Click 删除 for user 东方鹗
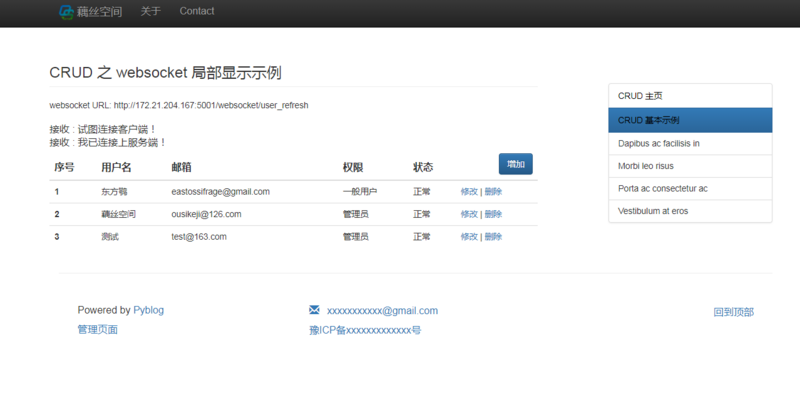 click(x=493, y=192)
